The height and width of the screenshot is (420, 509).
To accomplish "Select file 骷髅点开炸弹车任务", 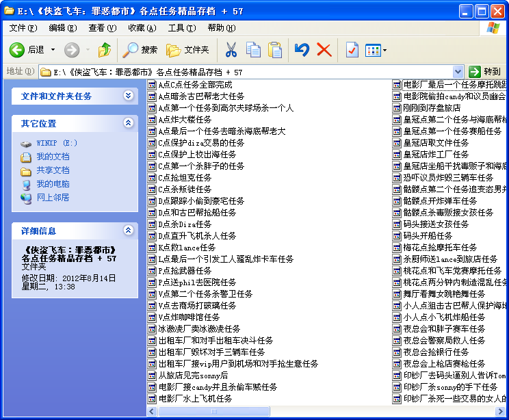I will click(x=434, y=201).
